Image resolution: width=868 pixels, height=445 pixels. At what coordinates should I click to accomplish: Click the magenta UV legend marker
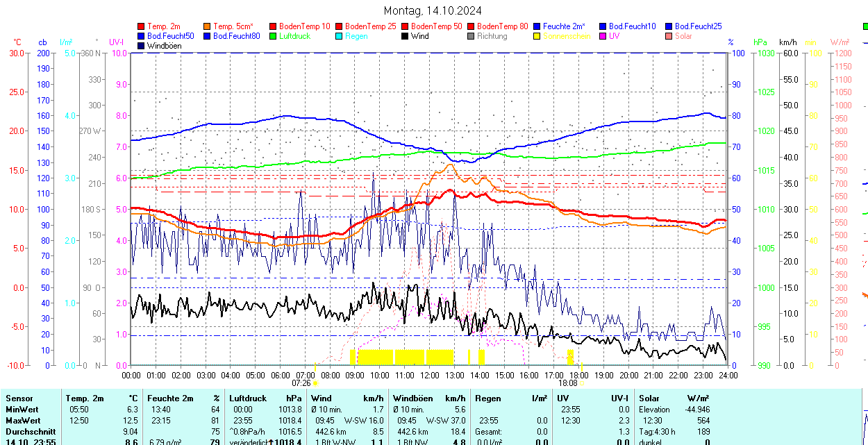tap(603, 36)
